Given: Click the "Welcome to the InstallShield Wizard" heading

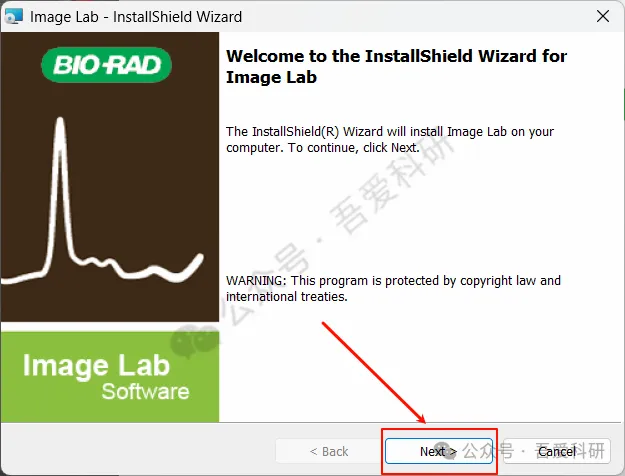Looking at the screenshot, I should pyautogui.click(x=396, y=66).
